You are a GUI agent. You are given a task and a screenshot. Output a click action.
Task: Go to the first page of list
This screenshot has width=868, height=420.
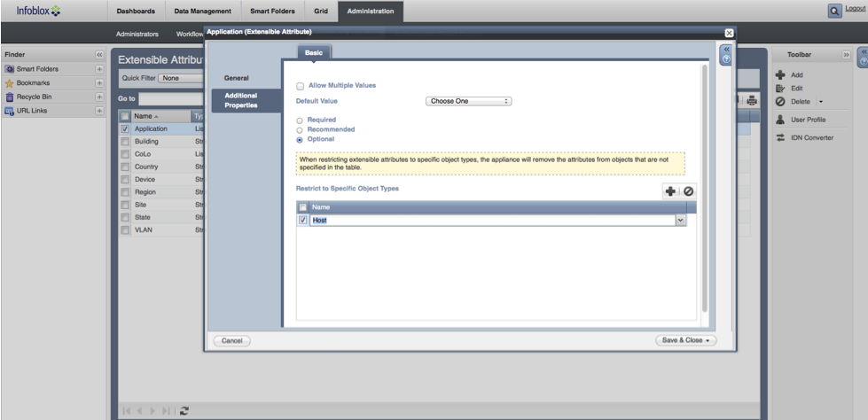click(x=127, y=410)
